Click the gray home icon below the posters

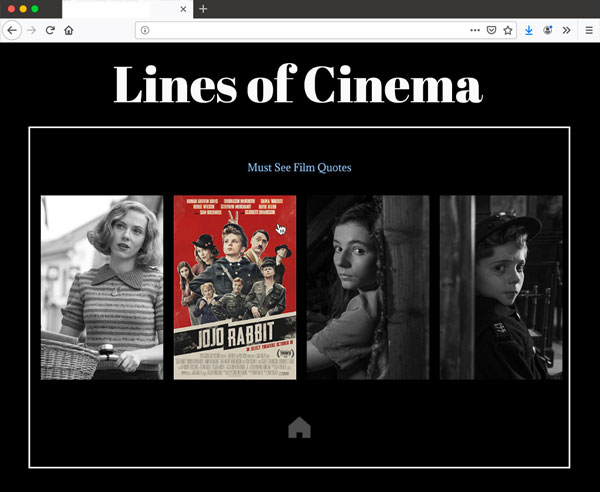coord(299,428)
